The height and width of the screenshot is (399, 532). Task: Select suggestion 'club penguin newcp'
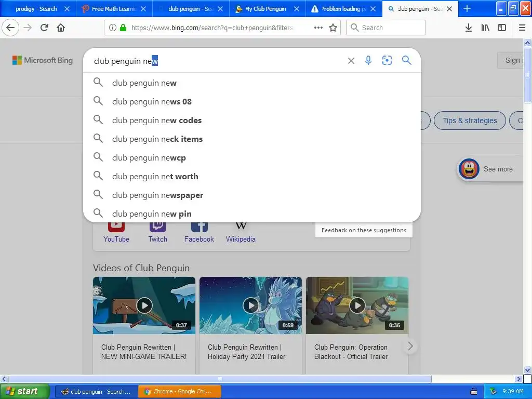tap(252, 158)
